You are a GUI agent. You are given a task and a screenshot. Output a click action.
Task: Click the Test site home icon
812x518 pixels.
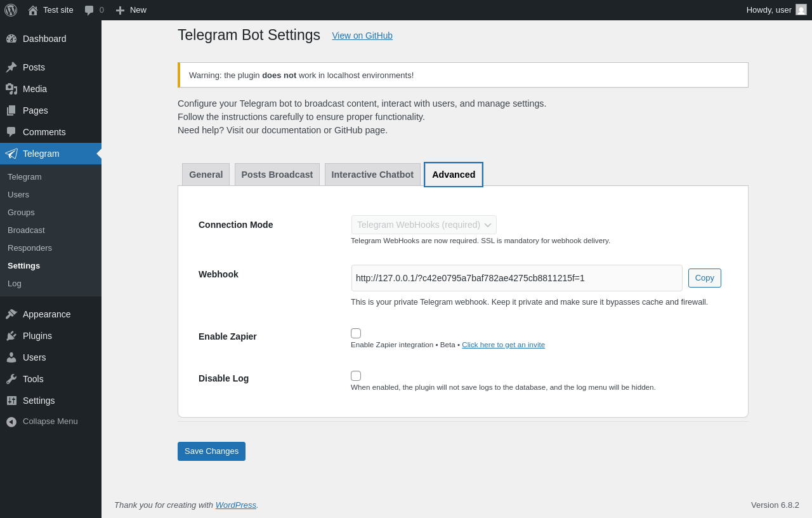click(33, 10)
